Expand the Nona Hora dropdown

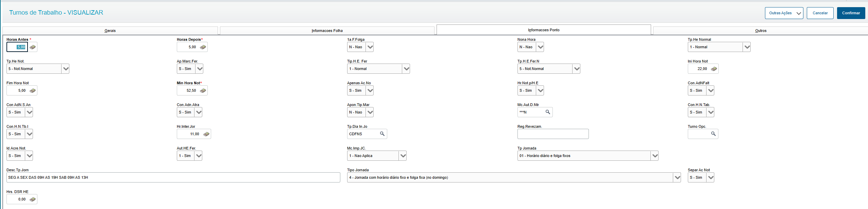(x=540, y=47)
